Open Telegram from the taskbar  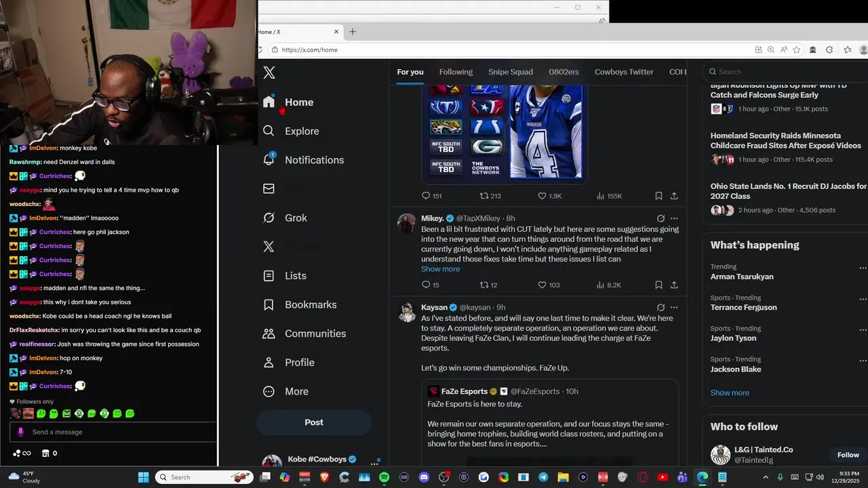(x=543, y=477)
